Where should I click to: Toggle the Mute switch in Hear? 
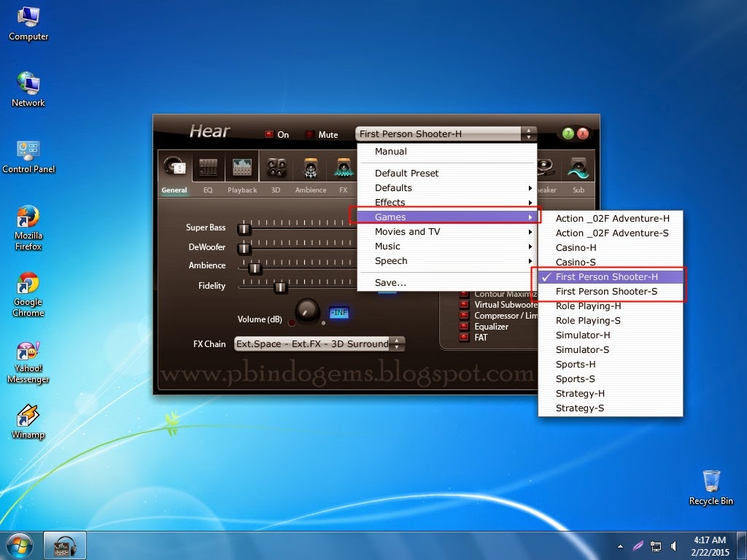[309, 134]
